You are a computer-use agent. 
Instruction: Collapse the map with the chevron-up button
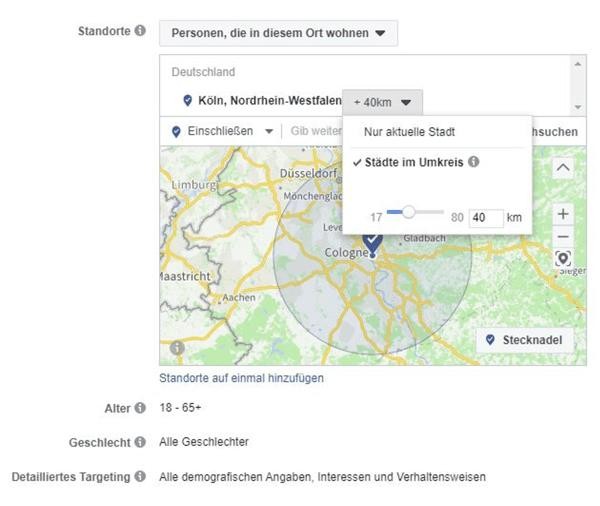[x=563, y=168]
